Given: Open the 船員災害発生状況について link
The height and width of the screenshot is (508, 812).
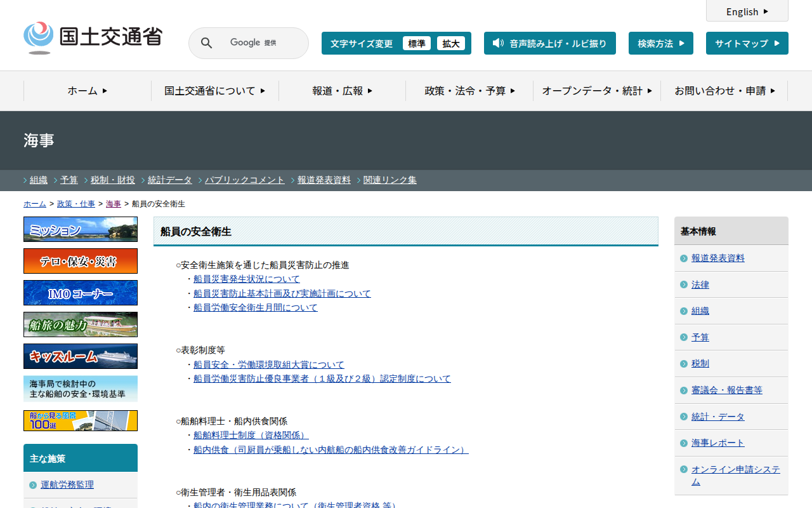Looking at the screenshot, I should pyautogui.click(x=247, y=279).
